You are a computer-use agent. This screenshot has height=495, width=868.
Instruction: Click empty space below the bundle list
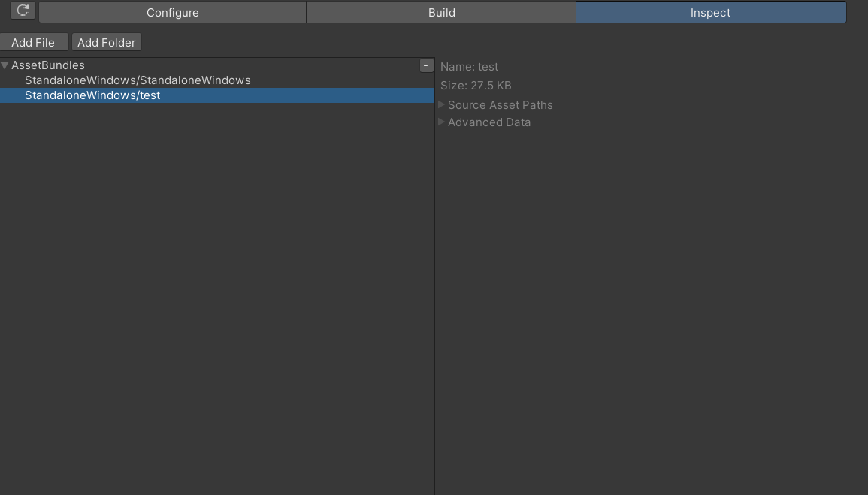(x=216, y=300)
